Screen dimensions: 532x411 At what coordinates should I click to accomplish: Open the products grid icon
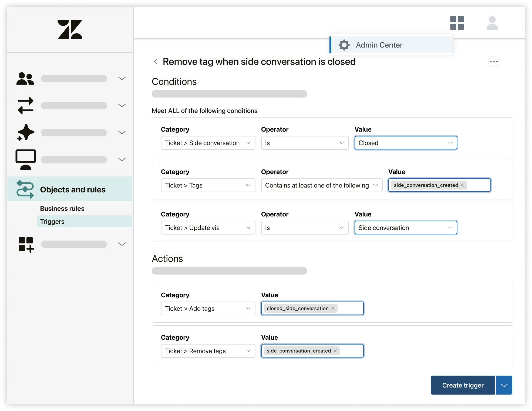point(457,23)
